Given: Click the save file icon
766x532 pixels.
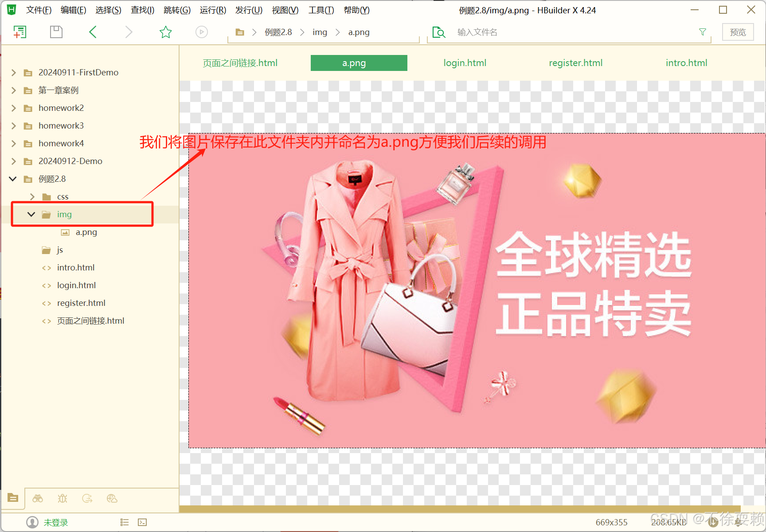Looking at the screenshot, I should [56, 32].
